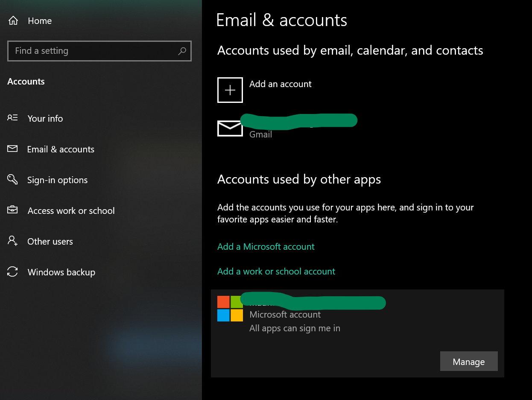This screenshot has height=400, width=532.
Task: Click the Your info person icon
Action: (x=12, y=118)
